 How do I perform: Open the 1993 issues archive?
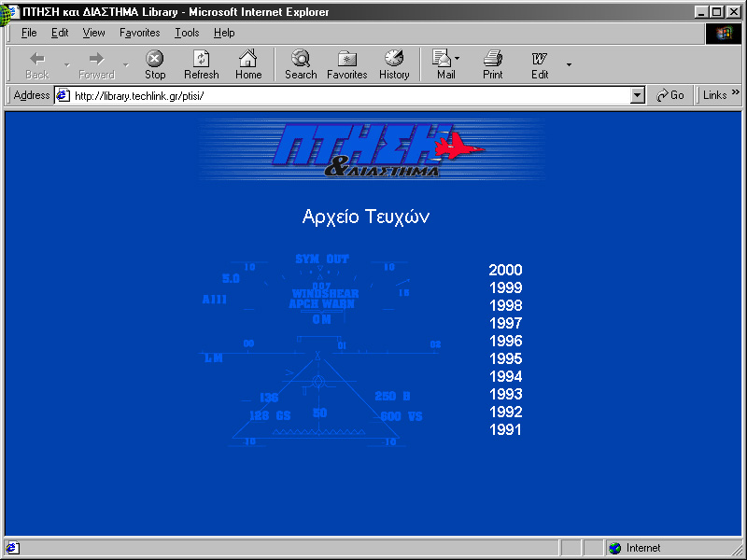pos(505,394)
